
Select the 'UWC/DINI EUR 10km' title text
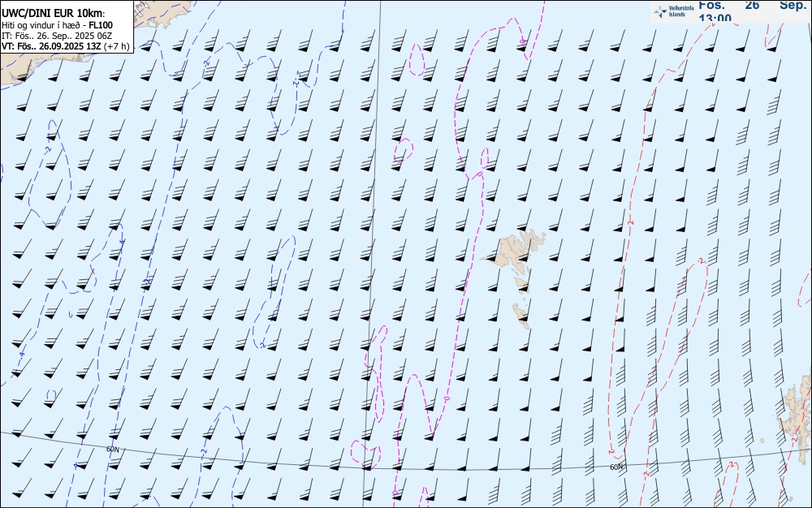point(54,14)
